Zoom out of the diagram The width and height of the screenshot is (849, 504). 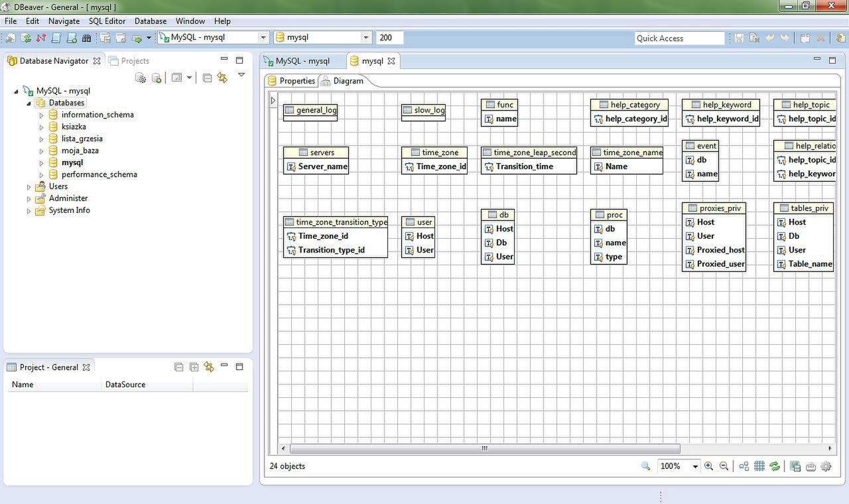point(724,466)
